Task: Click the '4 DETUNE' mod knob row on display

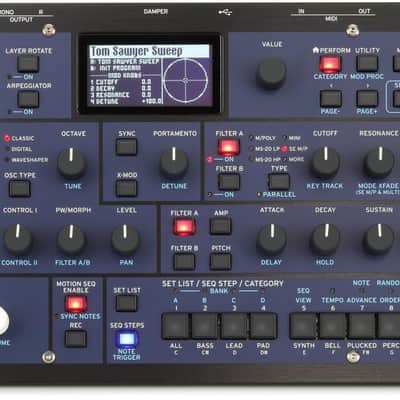Action: tap(126, 101)
